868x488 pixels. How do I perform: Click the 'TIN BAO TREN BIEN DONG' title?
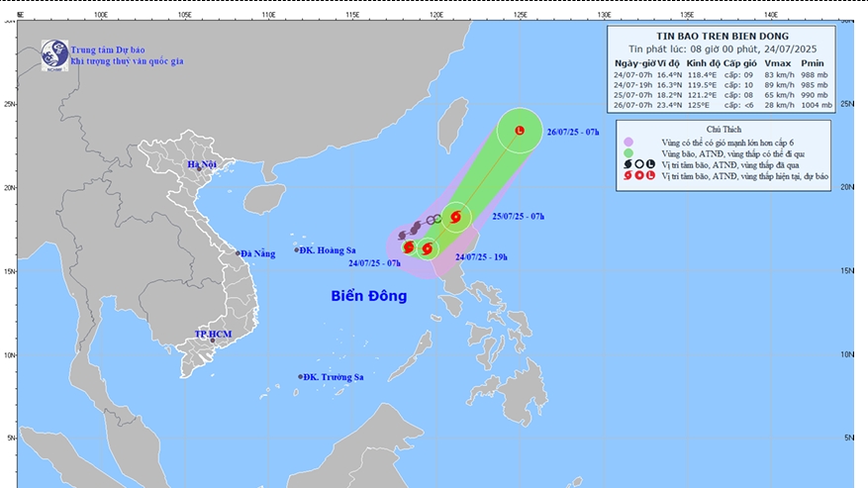[x=723, y=34]
